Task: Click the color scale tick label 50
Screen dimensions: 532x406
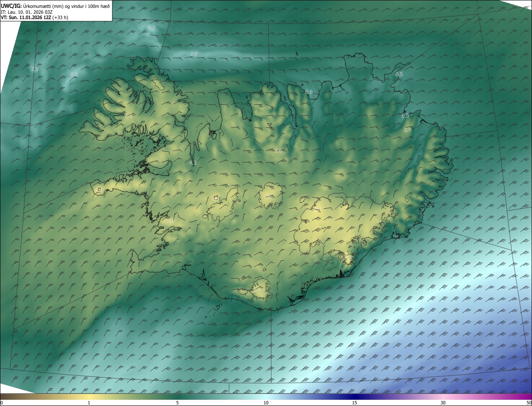Action: tap(529, 403)
